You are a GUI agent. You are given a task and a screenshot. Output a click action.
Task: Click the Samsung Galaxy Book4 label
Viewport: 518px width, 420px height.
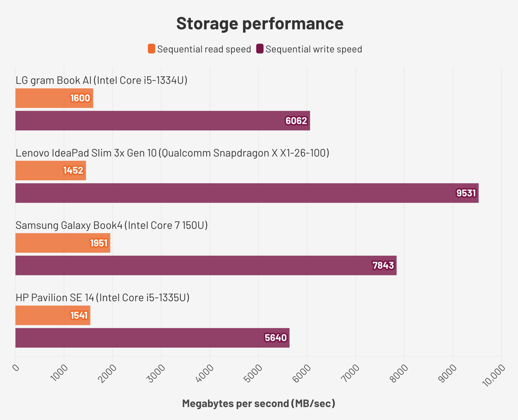click(112, 225)
